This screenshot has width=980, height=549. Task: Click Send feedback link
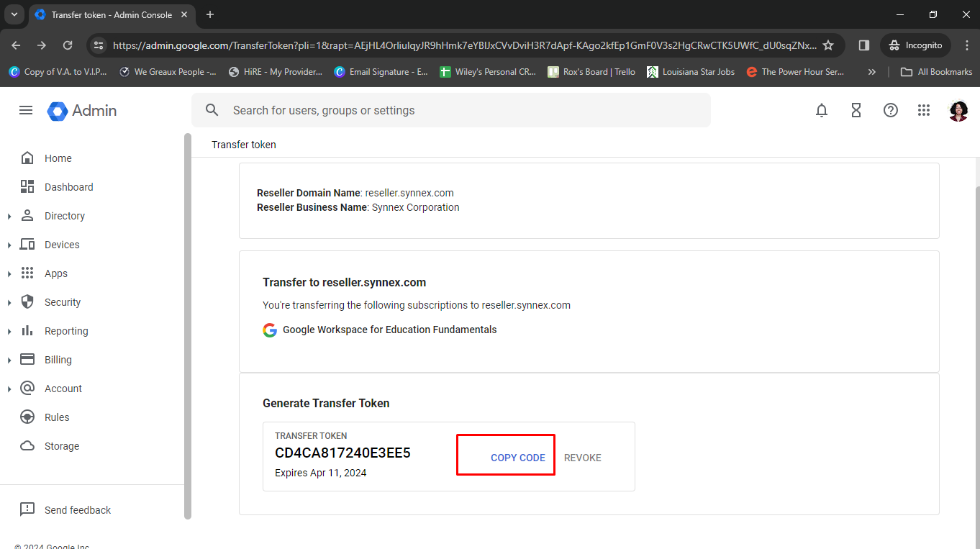(78, 510)
